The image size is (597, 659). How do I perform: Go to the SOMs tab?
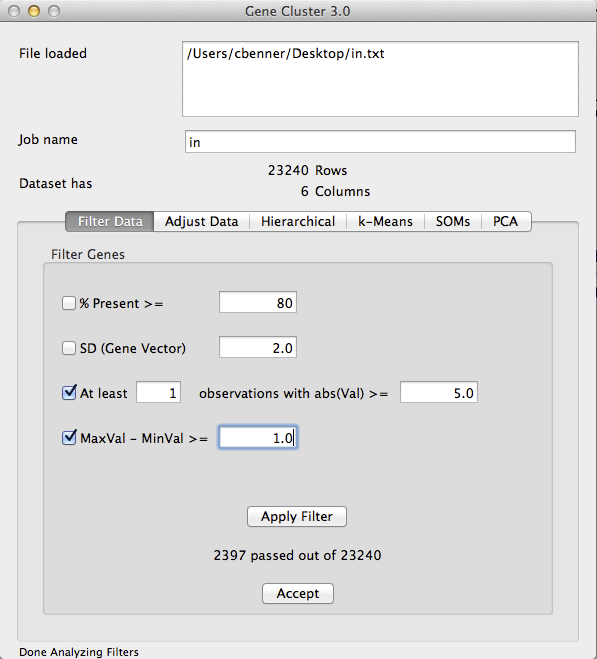453,221
